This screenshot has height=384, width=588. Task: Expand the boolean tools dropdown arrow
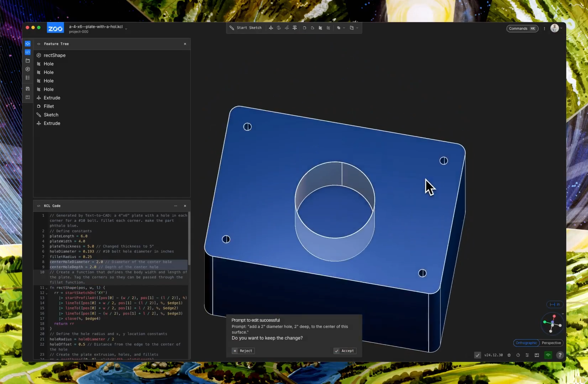pyautogui.click(x=344, y=28)
